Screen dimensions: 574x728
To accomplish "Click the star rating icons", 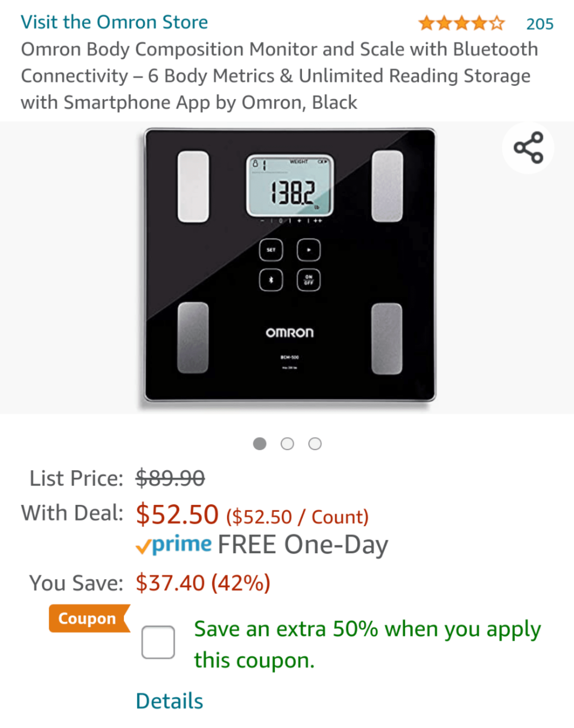I will coord(461,23).
